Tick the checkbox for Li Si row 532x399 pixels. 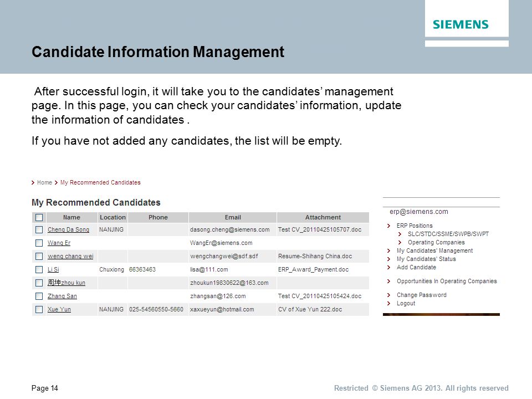click(39, 269)
